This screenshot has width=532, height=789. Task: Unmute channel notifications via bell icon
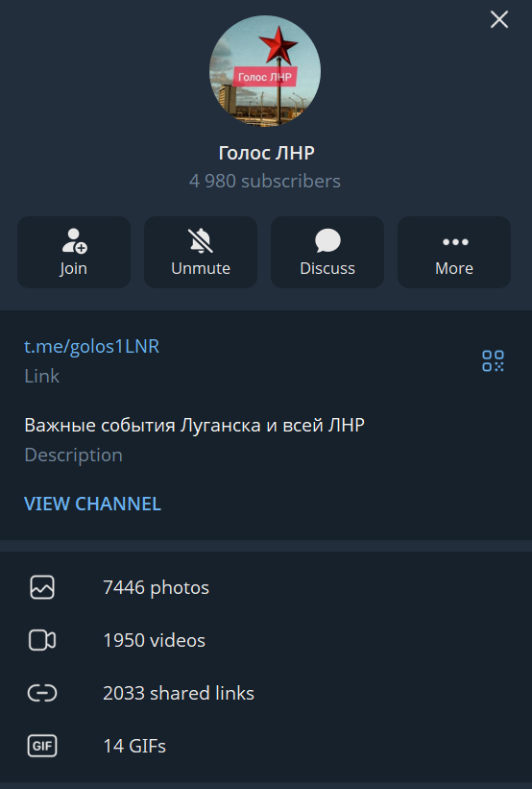(201, 240)
